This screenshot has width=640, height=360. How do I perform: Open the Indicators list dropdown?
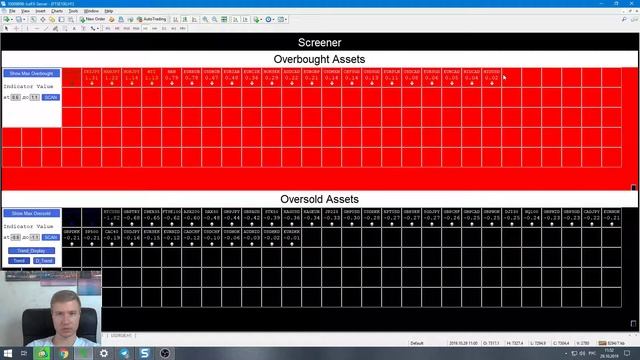[x=257, y=19]
